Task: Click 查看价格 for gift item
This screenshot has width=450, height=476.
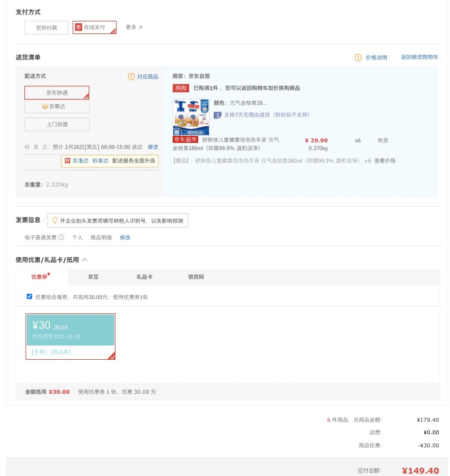Action: point(385,161)
